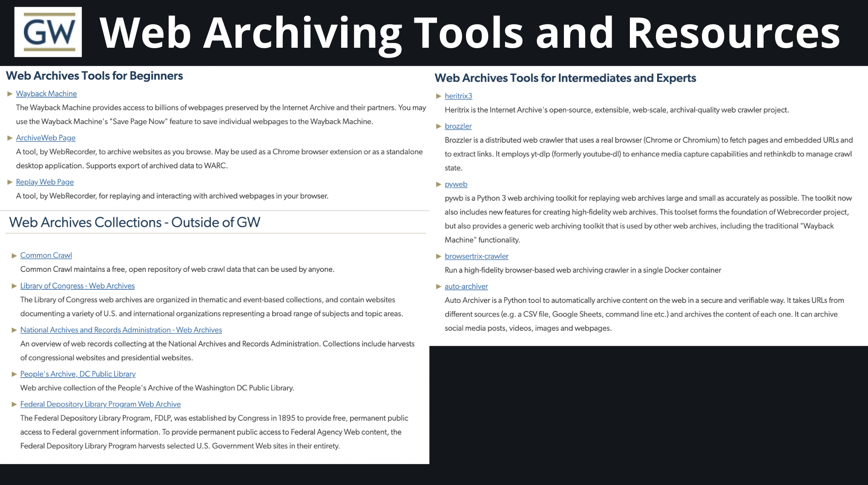Click the Heritrix open-source crawler description
Image resolution: width=868 pixels, height=485 pixels.
tap(617, 110)
